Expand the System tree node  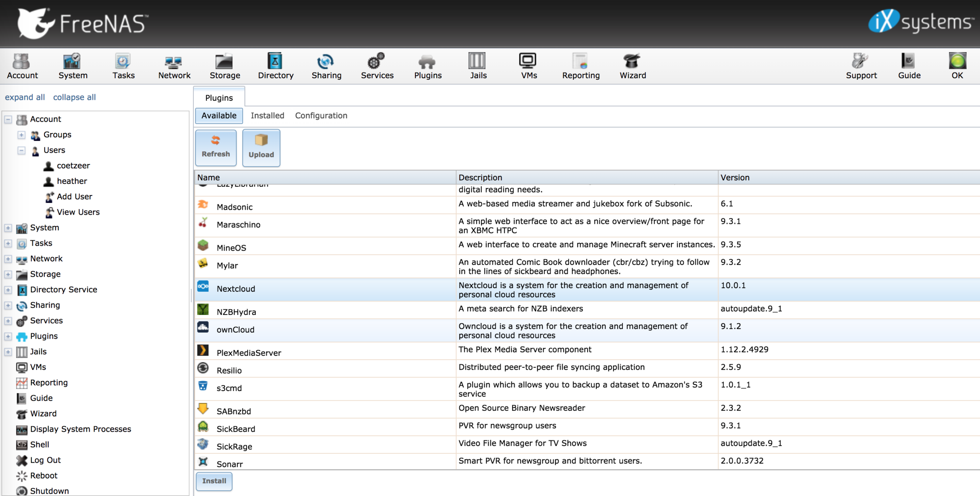[8, 228]
